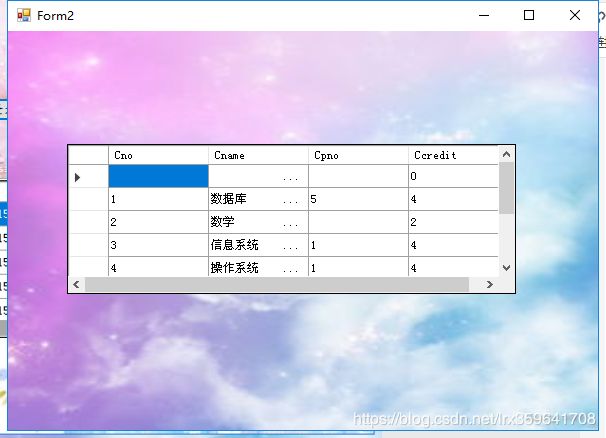Sort by the Cpno column header
The image size is (606, 438).
[x=358, y=155]
